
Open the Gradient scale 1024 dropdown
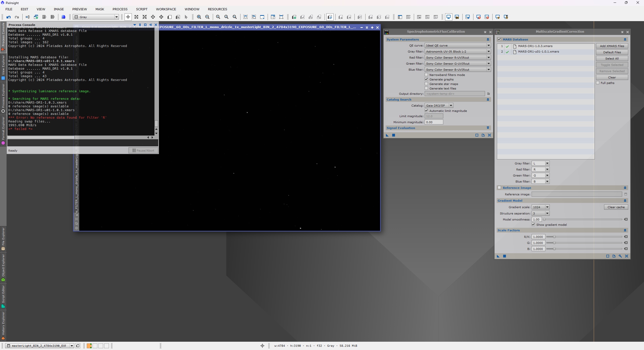tap(540, 207)
